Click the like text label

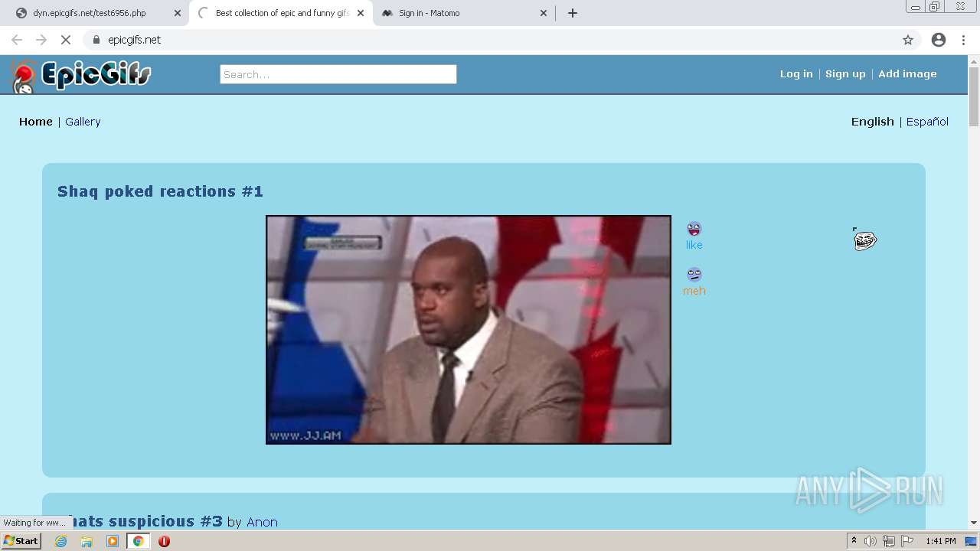pos(694,245)
